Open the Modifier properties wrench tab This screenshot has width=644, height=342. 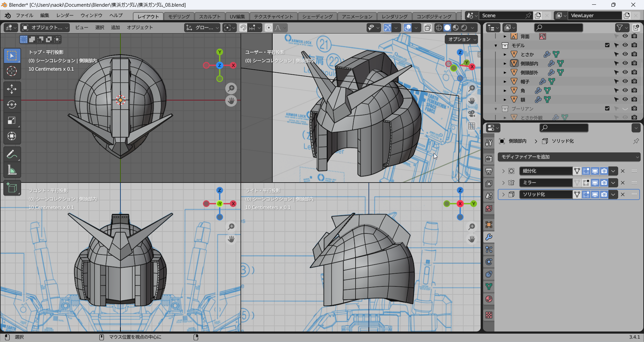click(x=489, y=237)
